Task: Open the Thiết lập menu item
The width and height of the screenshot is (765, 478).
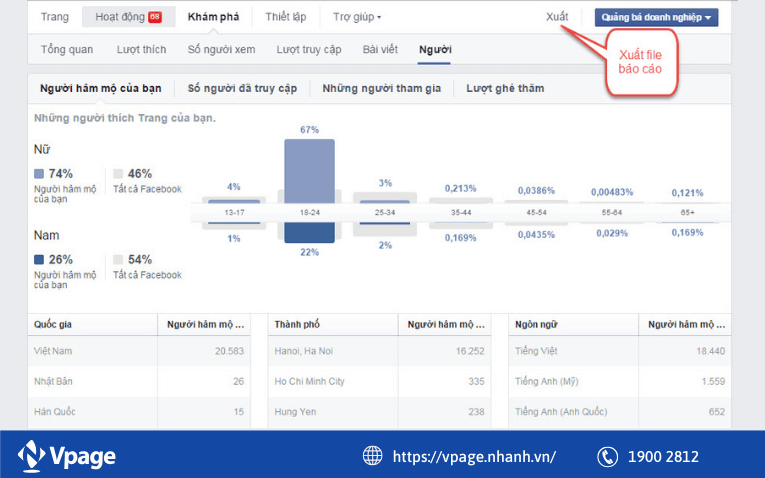Action: 286,17
